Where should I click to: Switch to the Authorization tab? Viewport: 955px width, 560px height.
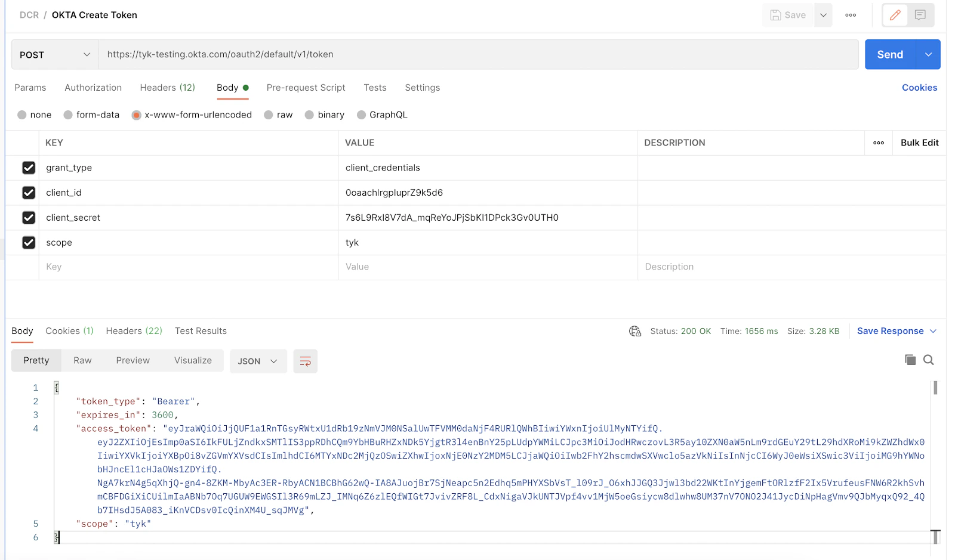point(93,88)
